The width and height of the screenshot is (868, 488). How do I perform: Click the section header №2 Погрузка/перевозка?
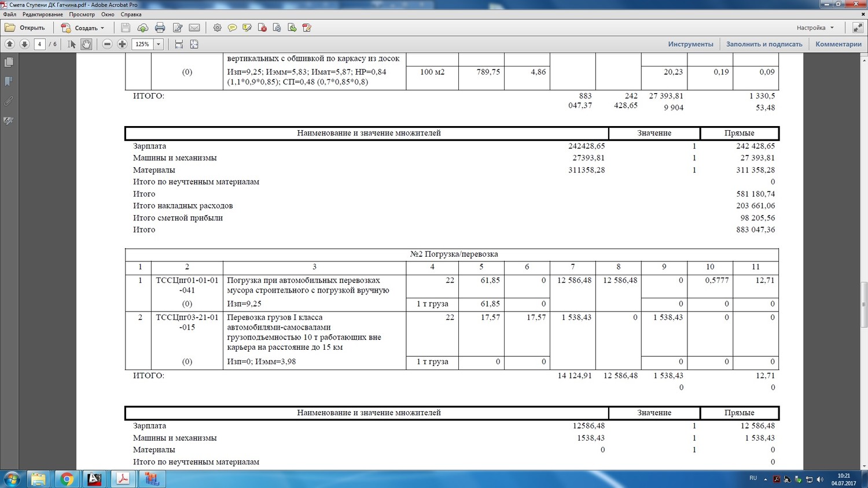[454, 254]
